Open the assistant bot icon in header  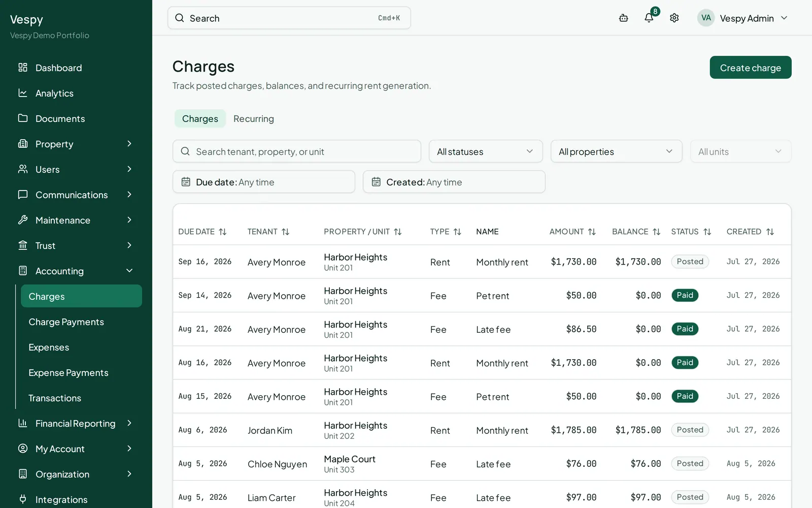coord(624,18)
